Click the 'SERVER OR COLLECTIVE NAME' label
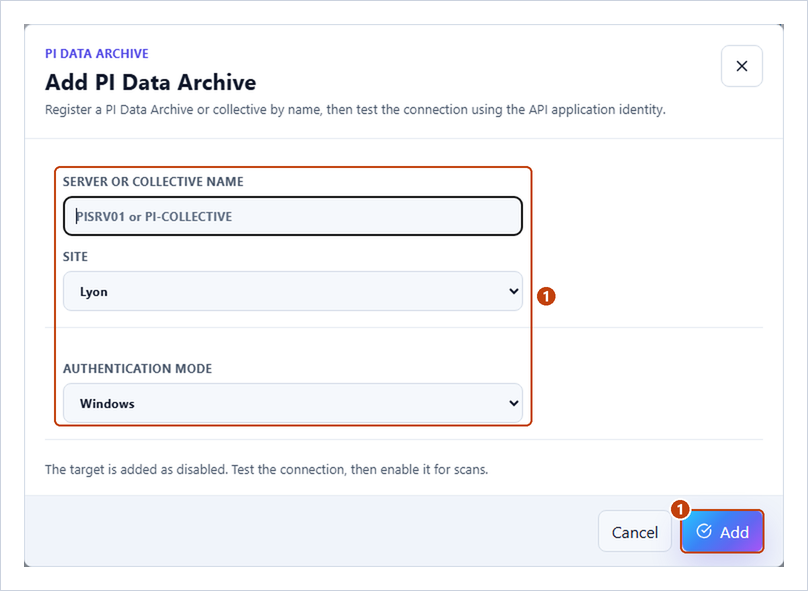 click(x=153, y=182)
